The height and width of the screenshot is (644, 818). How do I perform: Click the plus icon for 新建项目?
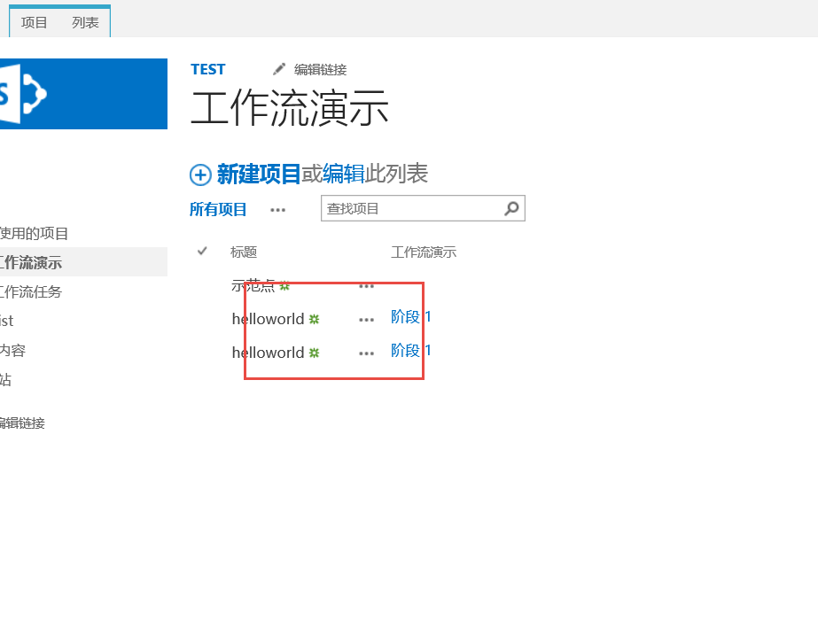pos(200,175)
